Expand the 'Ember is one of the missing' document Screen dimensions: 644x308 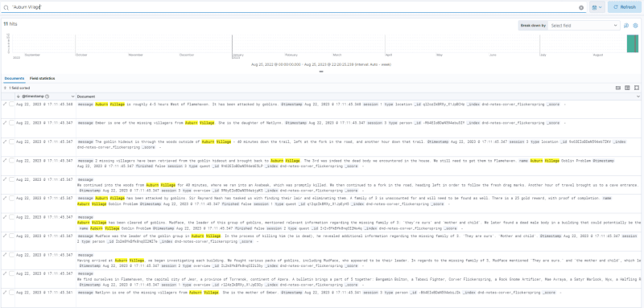click(5, 122)
